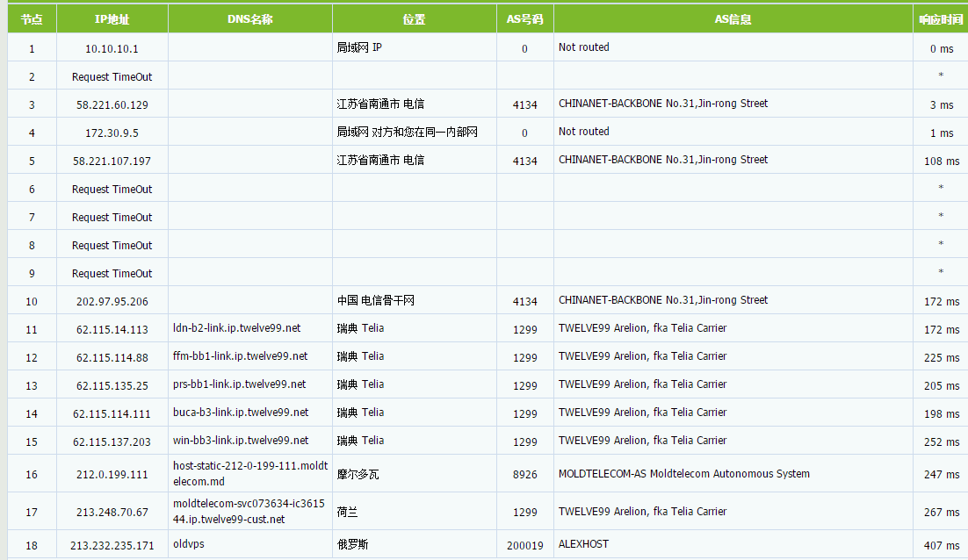Click location 局域网 IP
The height and width of the screenshot is (560, 968).
pos(359,47)
